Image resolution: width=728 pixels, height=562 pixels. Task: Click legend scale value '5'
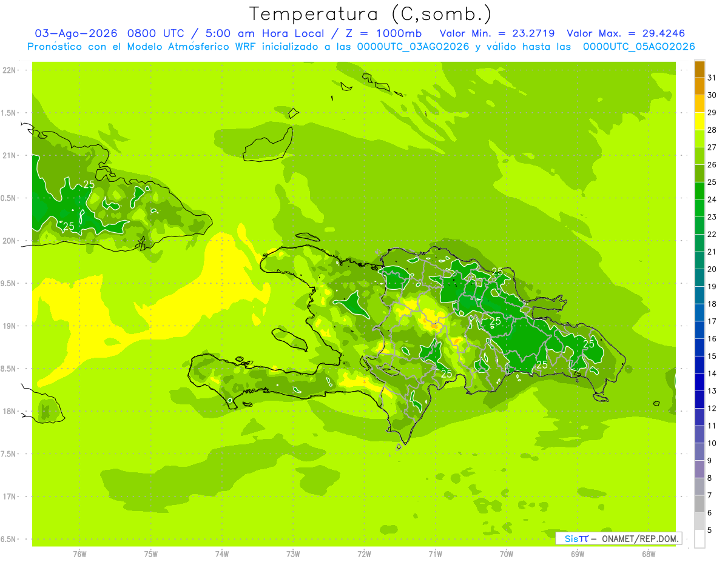[710, 530]
